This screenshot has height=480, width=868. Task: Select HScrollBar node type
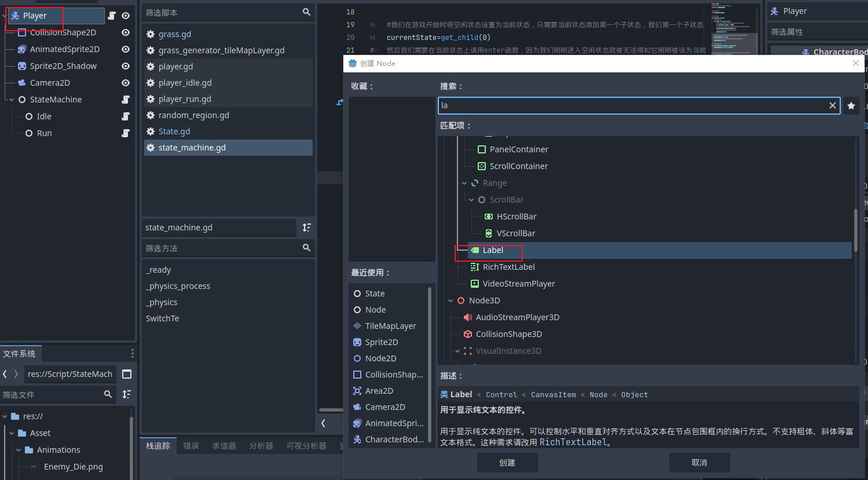[x=517, y=217]
